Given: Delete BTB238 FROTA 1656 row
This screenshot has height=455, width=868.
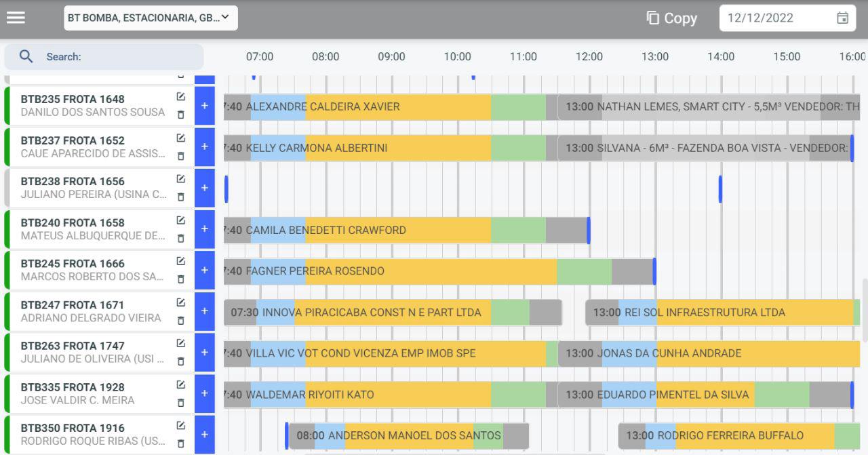Looking at the screenshot, I should 180,197.
